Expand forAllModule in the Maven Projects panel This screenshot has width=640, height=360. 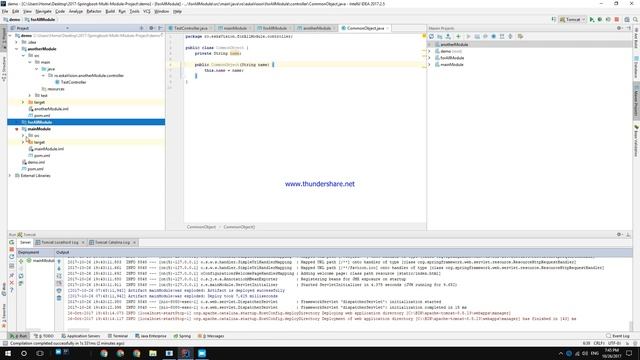point(429,58)
